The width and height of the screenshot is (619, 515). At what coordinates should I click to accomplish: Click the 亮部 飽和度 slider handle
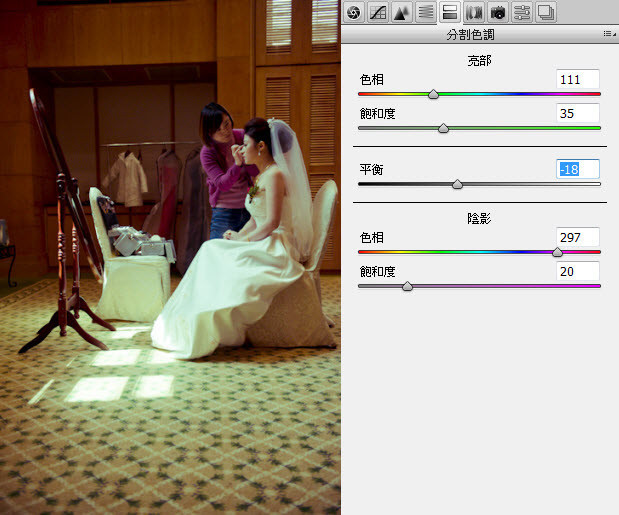[x=443, y=128]
